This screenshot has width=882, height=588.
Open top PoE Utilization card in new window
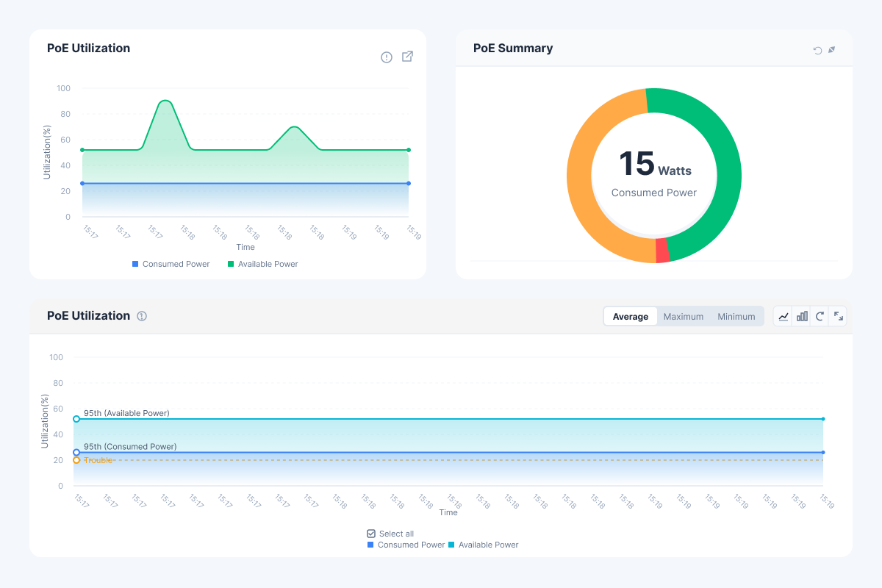coord(408,57)
